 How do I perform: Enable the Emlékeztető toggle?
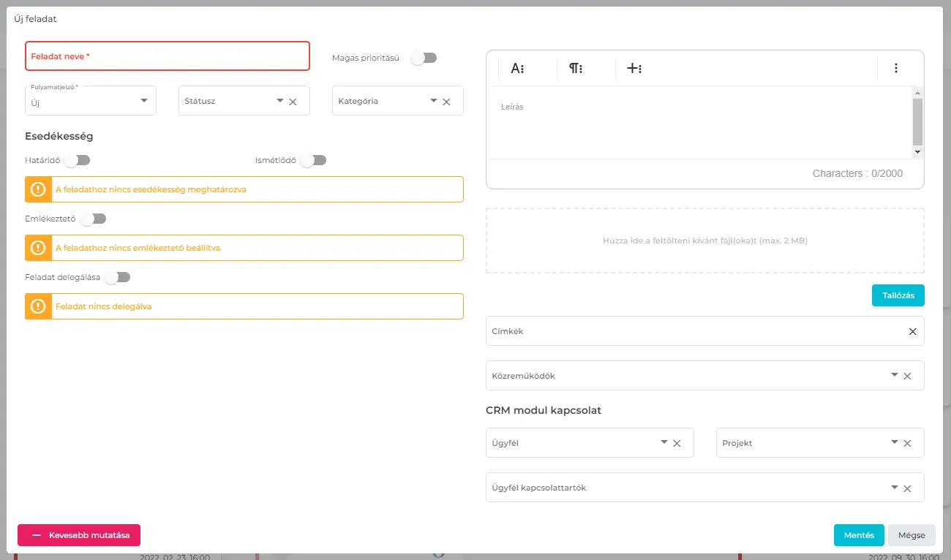(94, 219)
